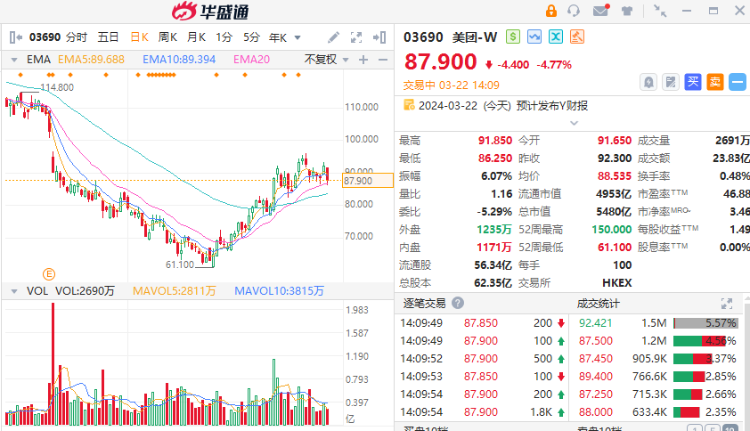This screenshot has width=750, height=431.
Task: Click the blue minus icon button
Action: 738,82
